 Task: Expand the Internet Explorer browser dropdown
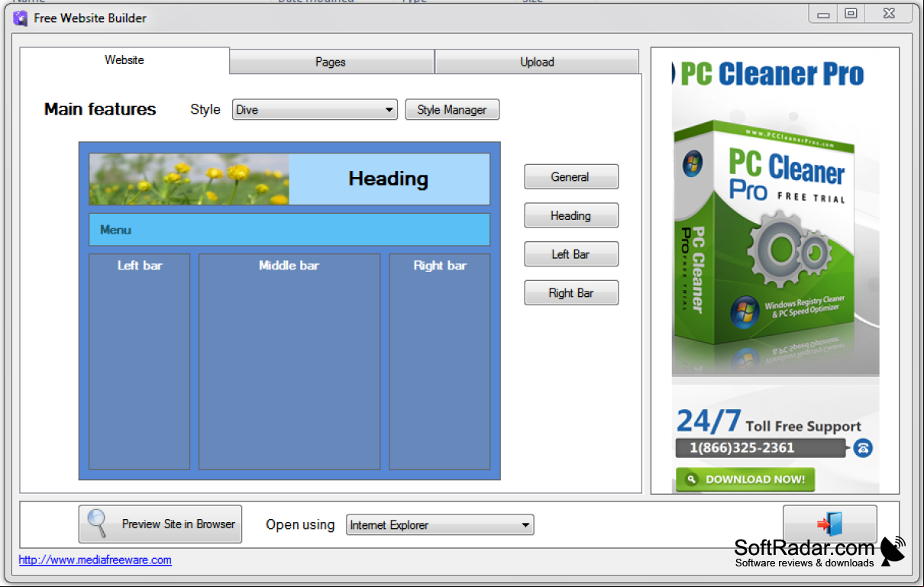coord(440,525)
